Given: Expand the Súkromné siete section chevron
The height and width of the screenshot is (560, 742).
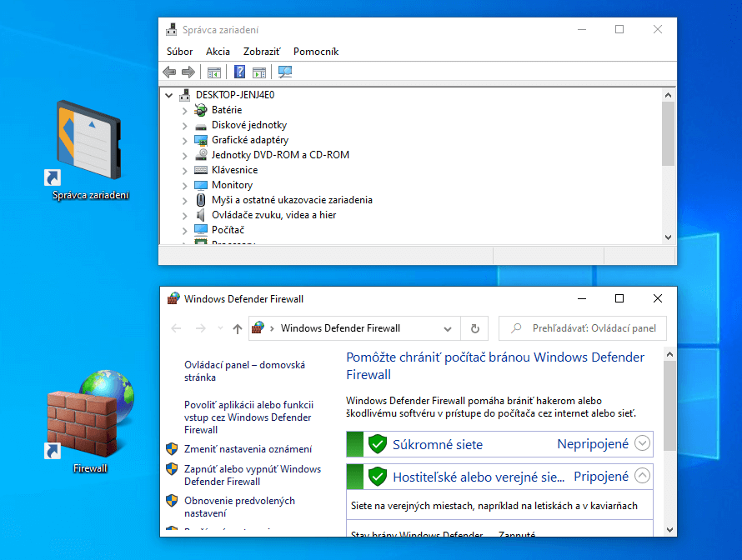Looking at the screenshot, I should (642, 444).
